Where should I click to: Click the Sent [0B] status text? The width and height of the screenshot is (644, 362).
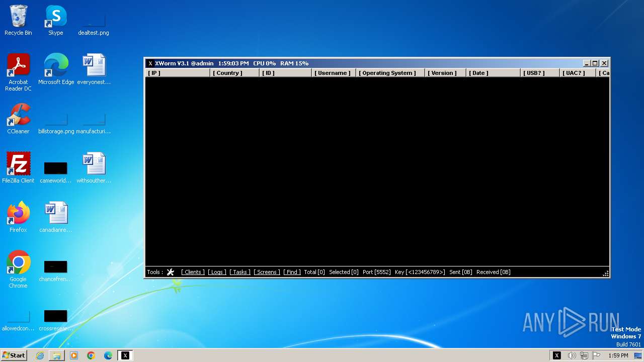pos(461,272)
